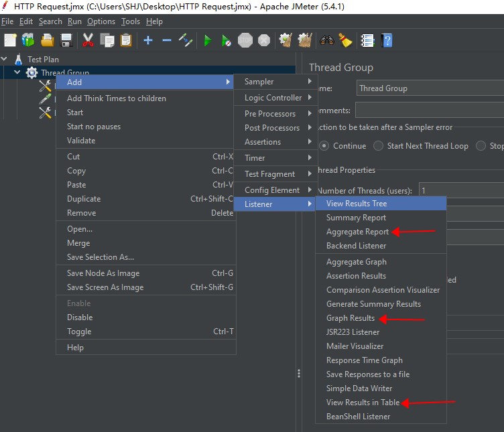Click the Comments input field
The height and width of the screenshot is (432, 504).
point(430,110)
